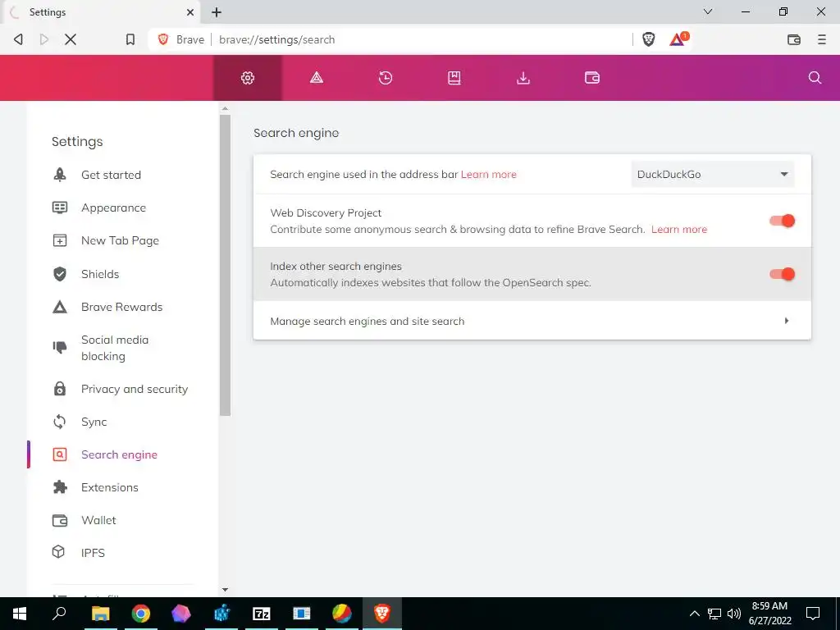Open Windows taskbar search
Viewport: 840px width, 630px height.
point(59,614)
